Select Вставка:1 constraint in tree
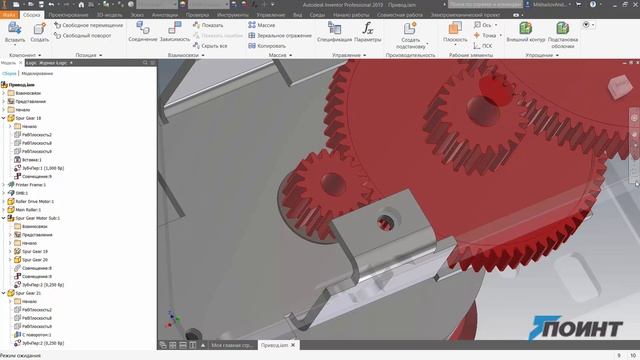Viewport: 640px width, 360px height. tap(28, 160)
